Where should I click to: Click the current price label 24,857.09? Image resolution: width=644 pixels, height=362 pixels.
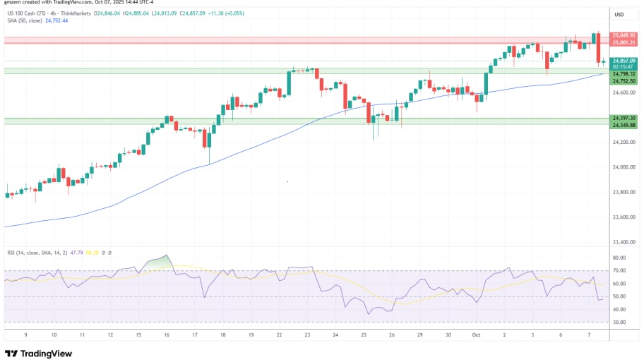pyautogui.click(x=624, y=61)
